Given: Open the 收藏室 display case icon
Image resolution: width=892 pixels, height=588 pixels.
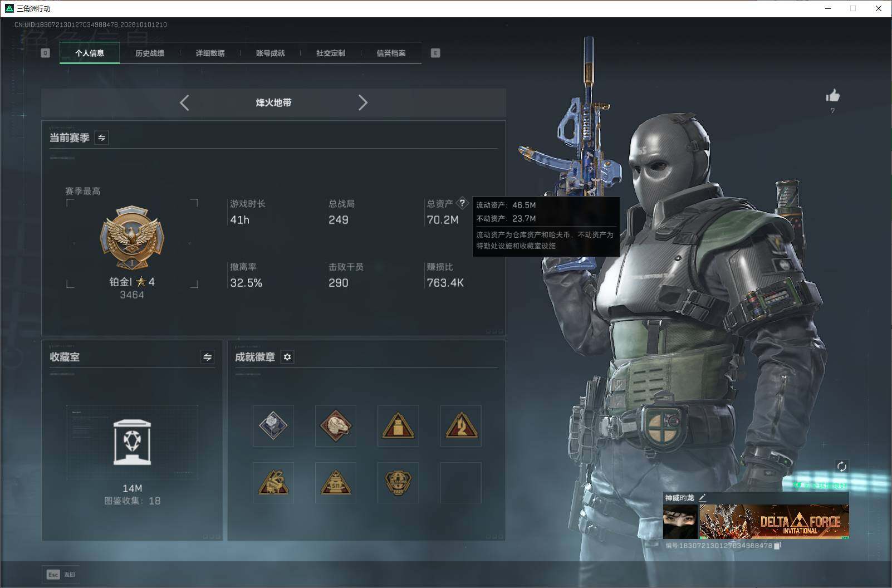Looking at the screenshot, I should click(132, 442).
